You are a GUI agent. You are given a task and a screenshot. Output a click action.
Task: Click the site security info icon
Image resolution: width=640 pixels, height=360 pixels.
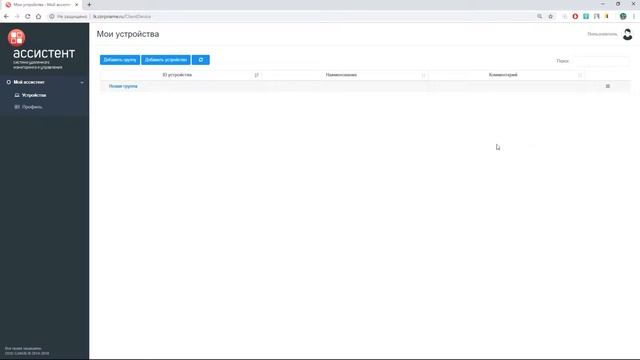[52, 16]
